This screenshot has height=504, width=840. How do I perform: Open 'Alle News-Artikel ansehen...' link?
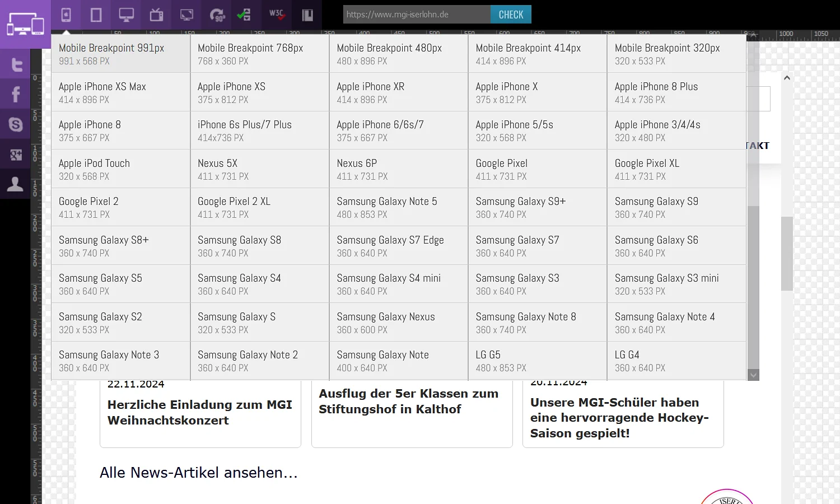[199, 473]
